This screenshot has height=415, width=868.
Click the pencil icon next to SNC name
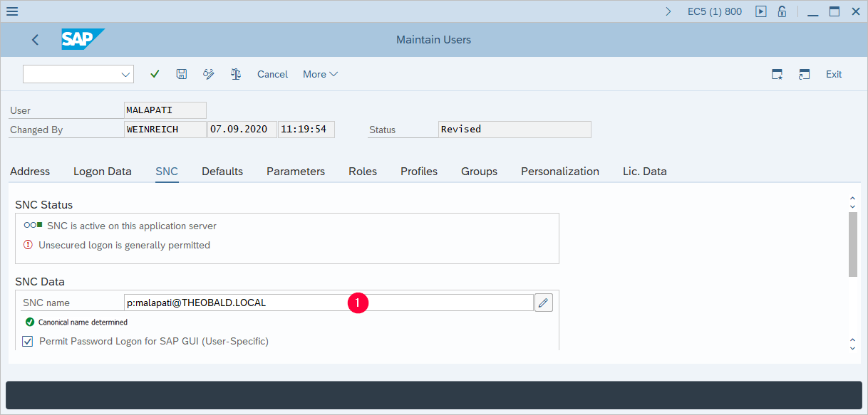(x=543, y=302)
